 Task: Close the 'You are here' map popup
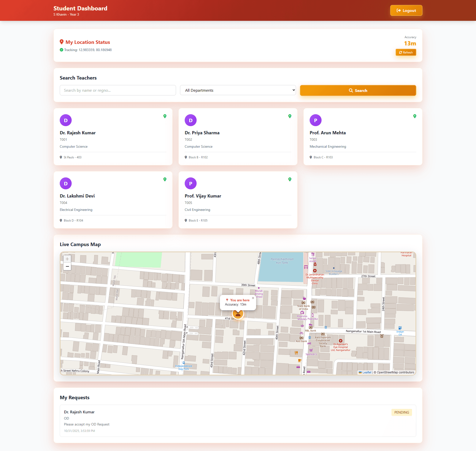(x=253, y=298)
